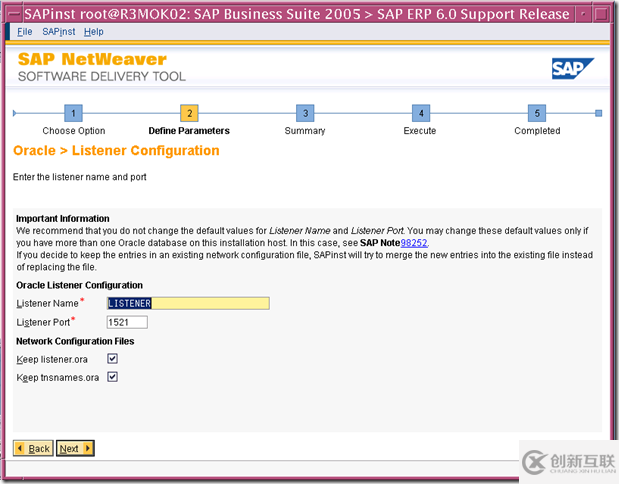The width and height of the screenshot is (619, 484).
Task: Click step 2 Define Parameters marker
Action: click(189, 113)
